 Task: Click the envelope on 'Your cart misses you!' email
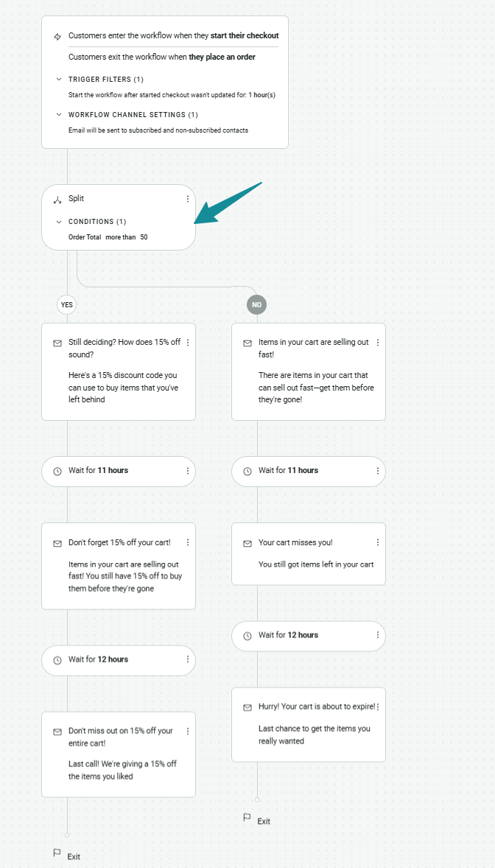point(248,542)
